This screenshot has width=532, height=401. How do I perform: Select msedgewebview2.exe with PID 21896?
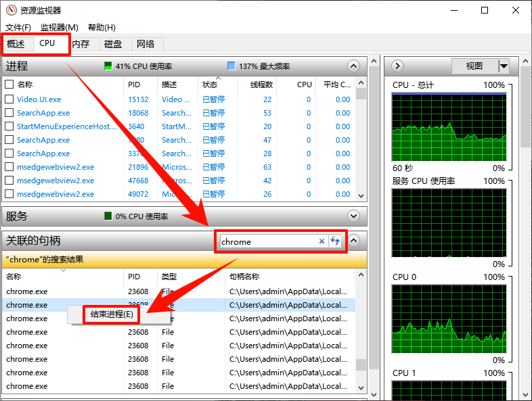56,167
